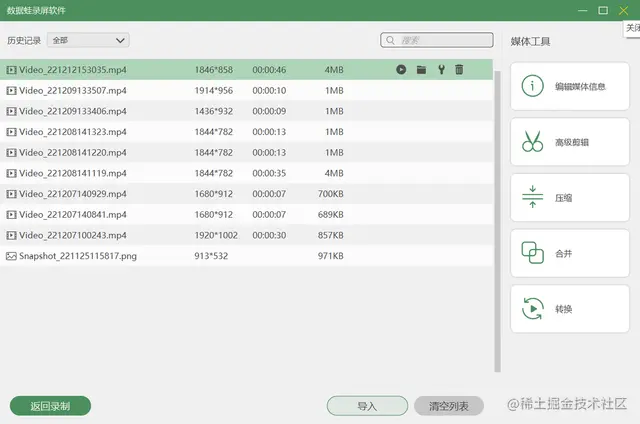
Task: Click duration 00:00:35 in the list
Action: (269, 173)
